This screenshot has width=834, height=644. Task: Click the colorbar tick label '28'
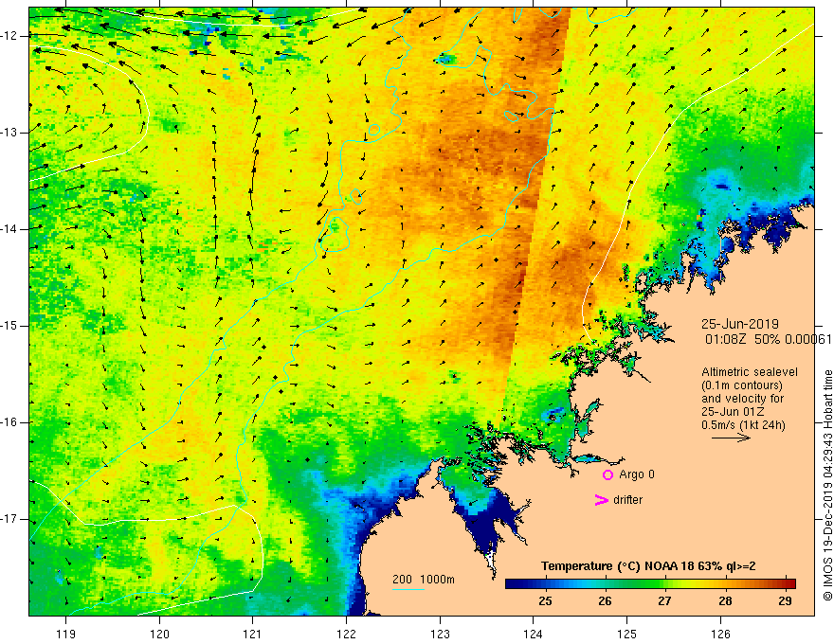click(725, 601)
